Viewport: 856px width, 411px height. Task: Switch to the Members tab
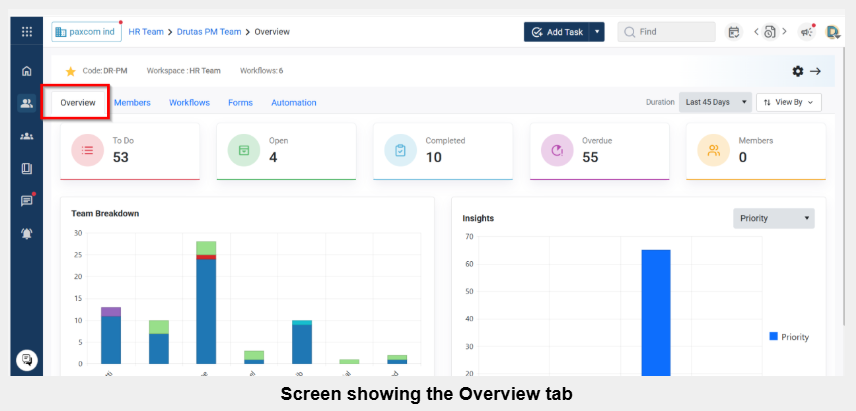(x=132, y=103)
